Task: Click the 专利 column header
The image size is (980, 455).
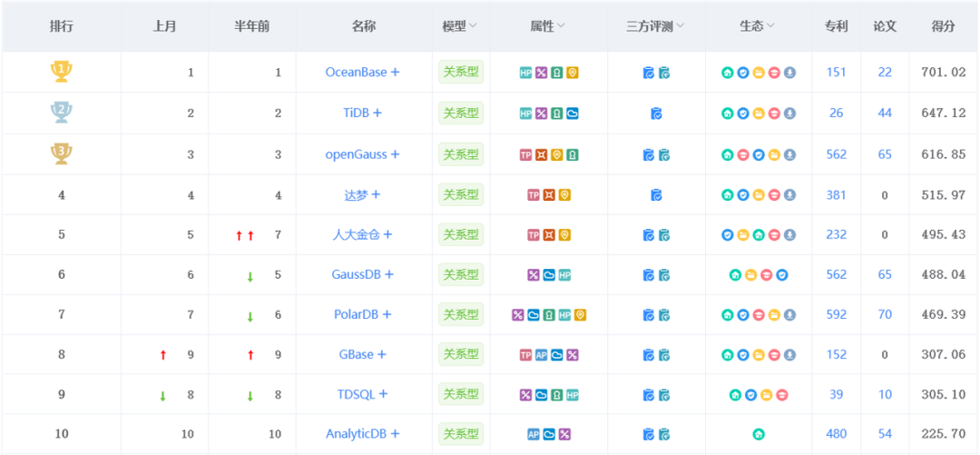Action: click(x=837, y=25)
